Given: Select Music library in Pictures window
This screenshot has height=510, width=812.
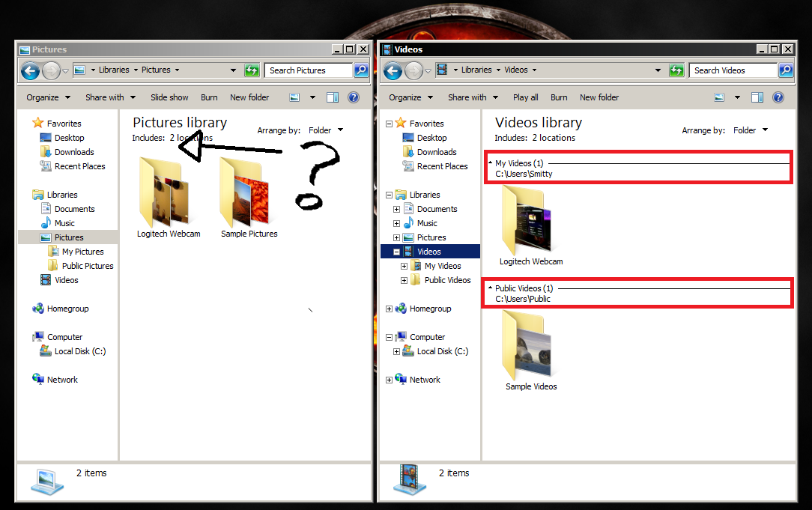Looking at the screenshot, I should pyautogui.click(x=64, y=223).
